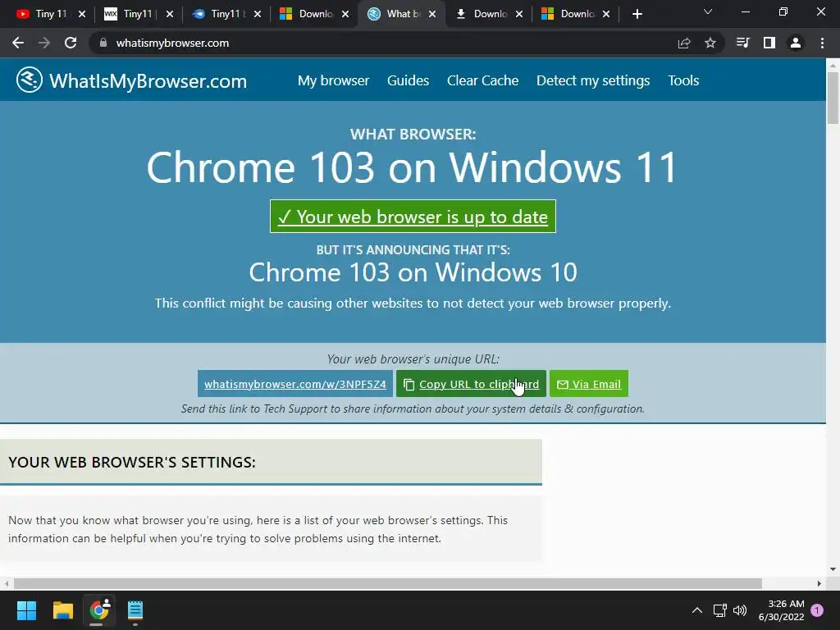This screenshot has height=630, width=840.
Task: Open Notepad from the taskbar
Action: tap(135, 610)
